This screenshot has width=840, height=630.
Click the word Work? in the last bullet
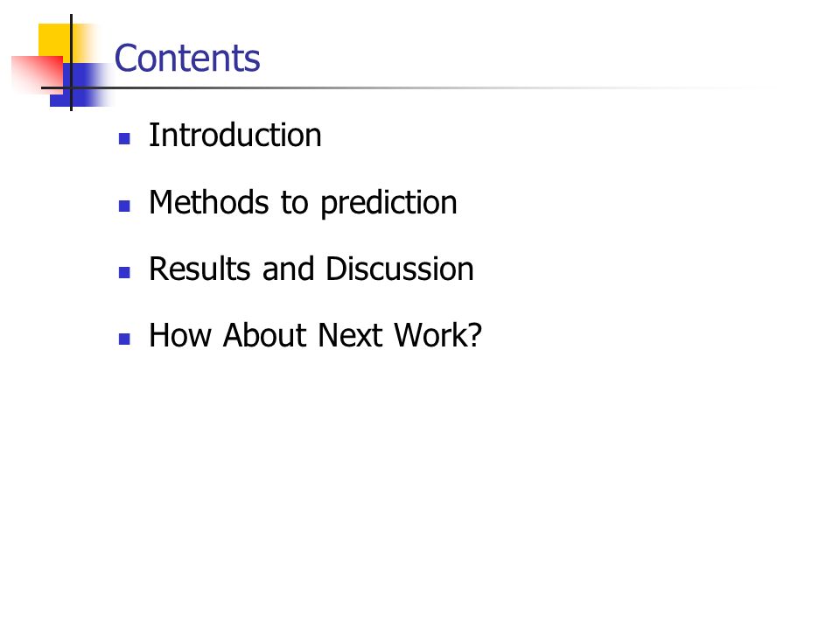coord(438,335)
